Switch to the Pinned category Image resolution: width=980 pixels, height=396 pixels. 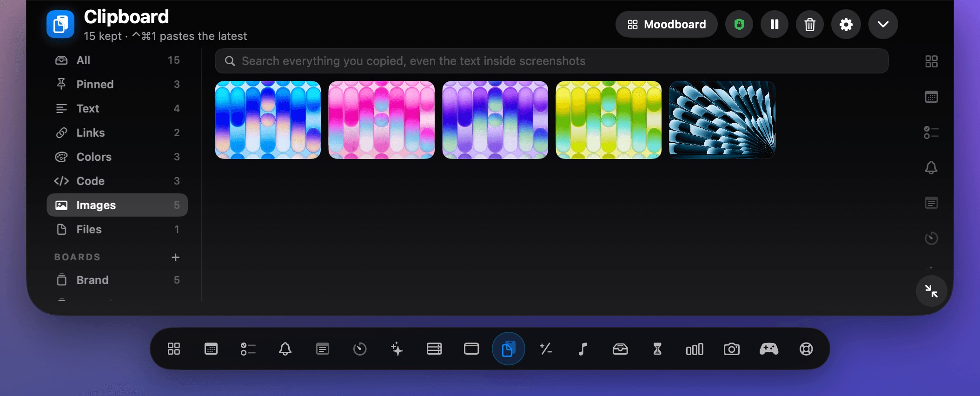pyautogui.click(x=117, y=84)
